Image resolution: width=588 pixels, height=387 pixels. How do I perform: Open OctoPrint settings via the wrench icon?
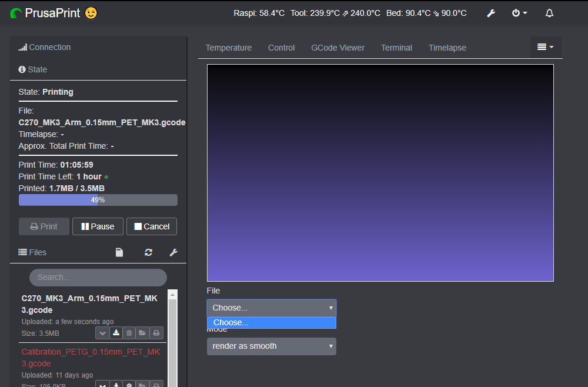tap(491, 13)
